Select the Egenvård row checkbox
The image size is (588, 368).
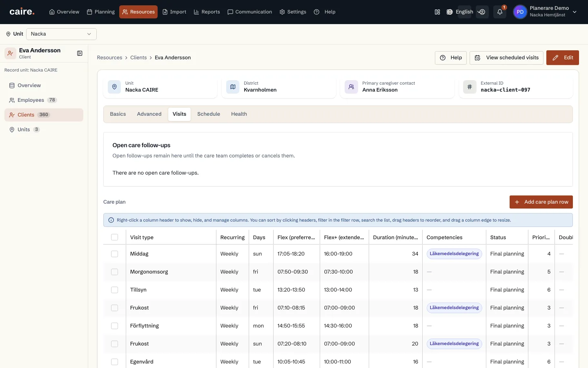tap(115, 362)
